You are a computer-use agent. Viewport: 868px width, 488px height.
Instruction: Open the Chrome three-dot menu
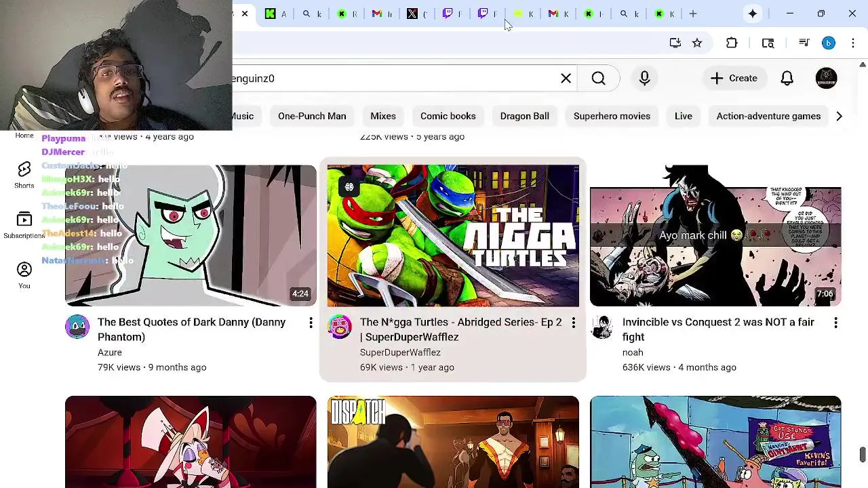click(853, 43)
